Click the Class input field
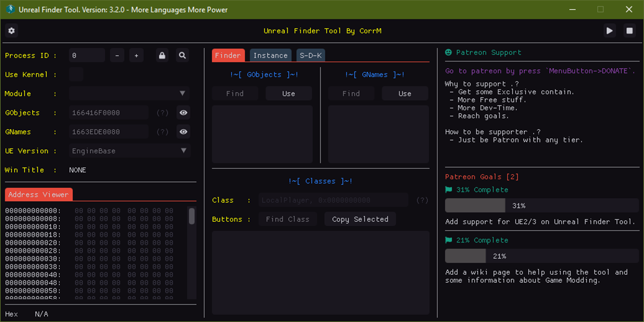644x322 pixels. tap(333, 200)
